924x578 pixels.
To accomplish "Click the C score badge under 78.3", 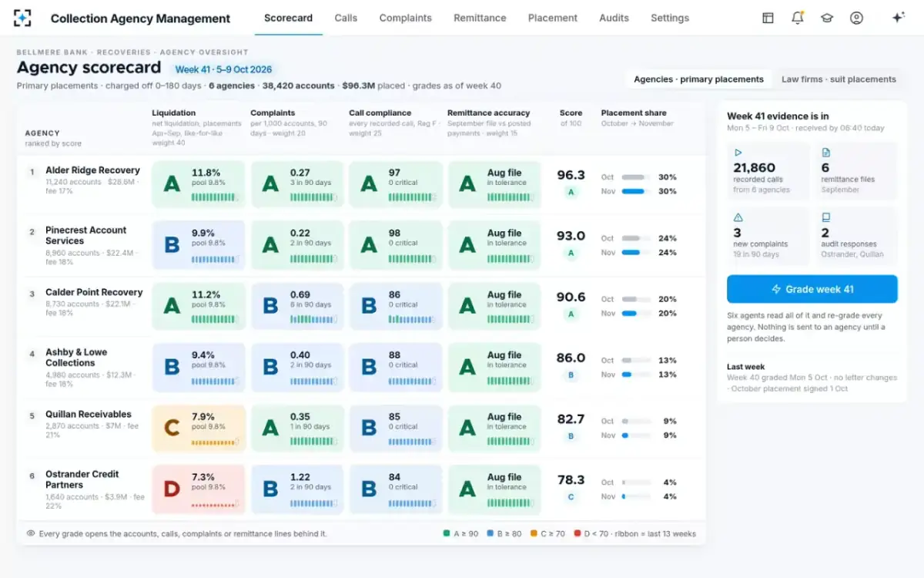I will (571, 497).
